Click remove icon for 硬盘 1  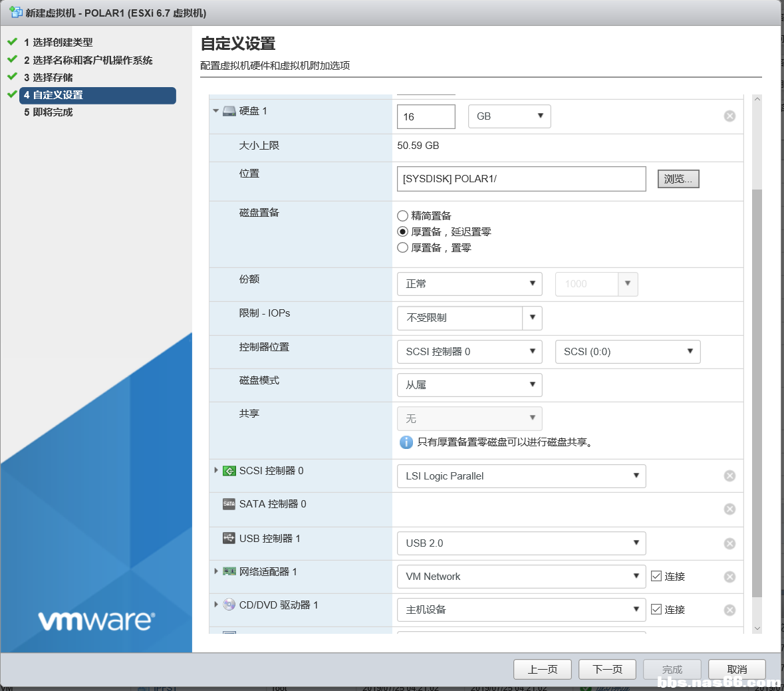729,116
